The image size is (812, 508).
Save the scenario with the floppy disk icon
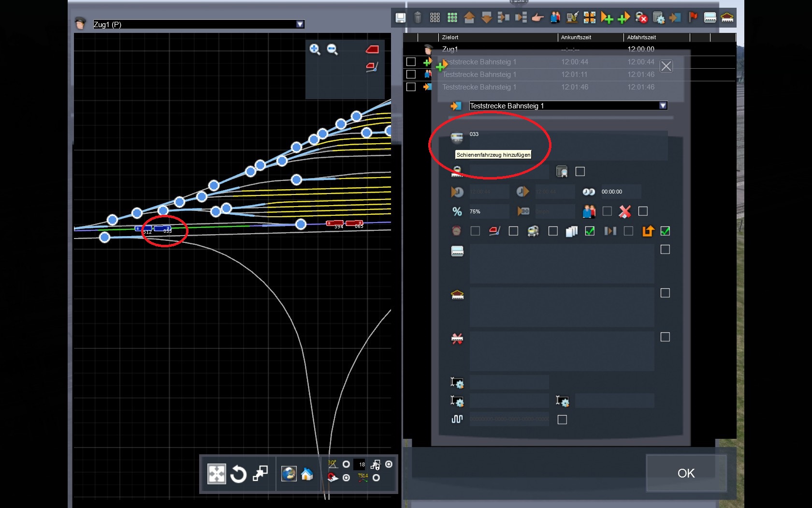[x=400, y=18]
